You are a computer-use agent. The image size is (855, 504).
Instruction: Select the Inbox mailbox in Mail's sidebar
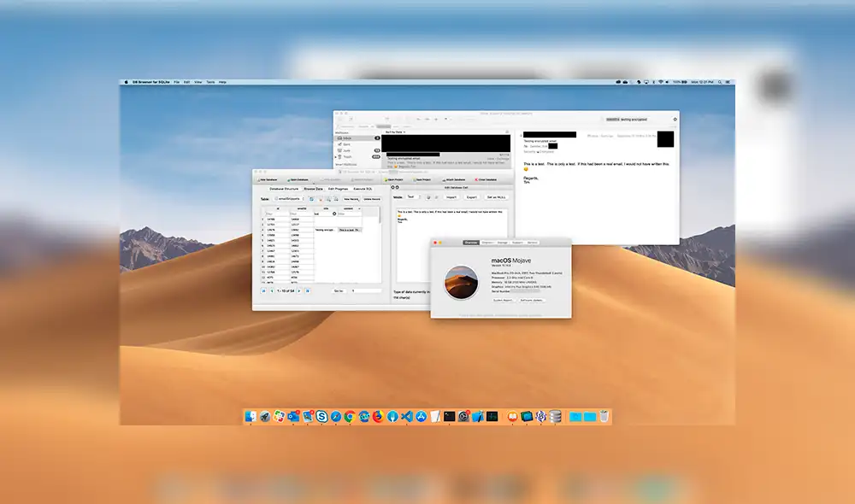pos(349,137)
